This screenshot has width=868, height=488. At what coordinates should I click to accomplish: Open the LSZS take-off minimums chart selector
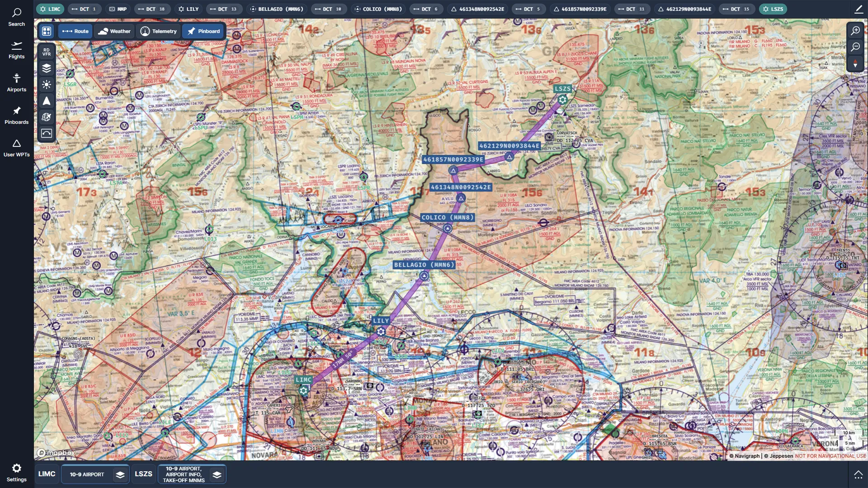tap(192, 474)
